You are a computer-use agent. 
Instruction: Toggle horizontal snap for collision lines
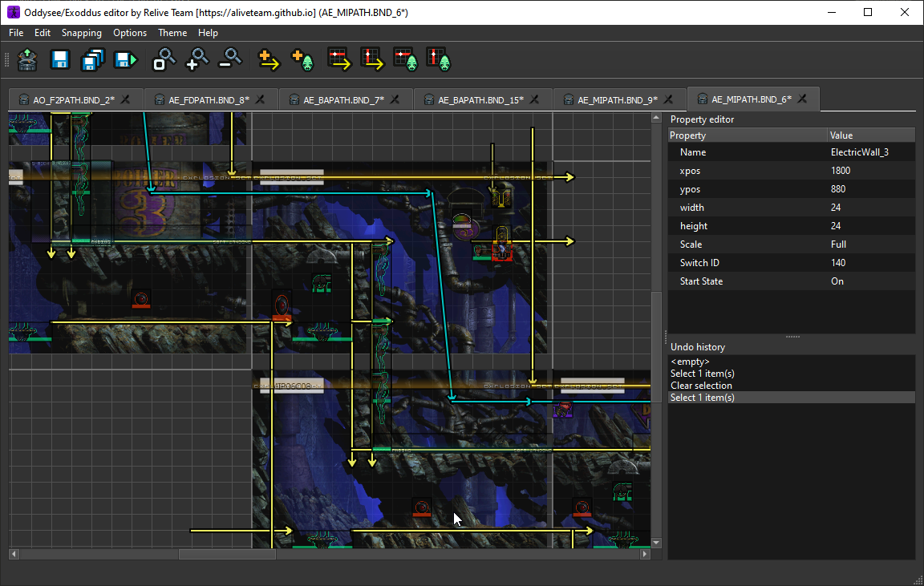point(339,59)
